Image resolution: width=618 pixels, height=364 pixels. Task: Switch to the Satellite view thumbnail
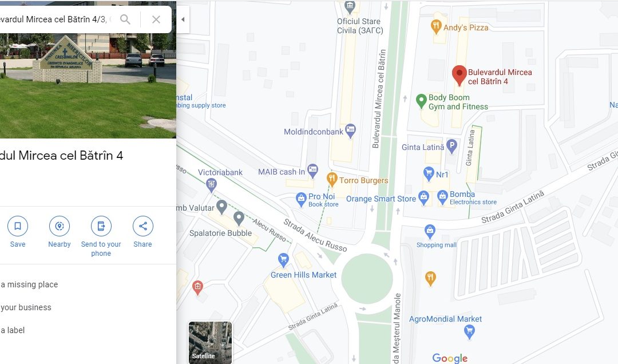[x=210, y=342]
